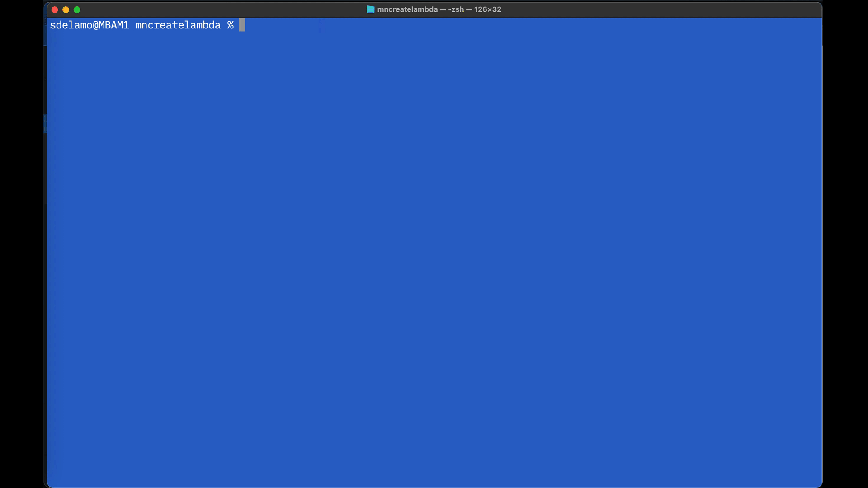Click the red close button

[54, 10]
